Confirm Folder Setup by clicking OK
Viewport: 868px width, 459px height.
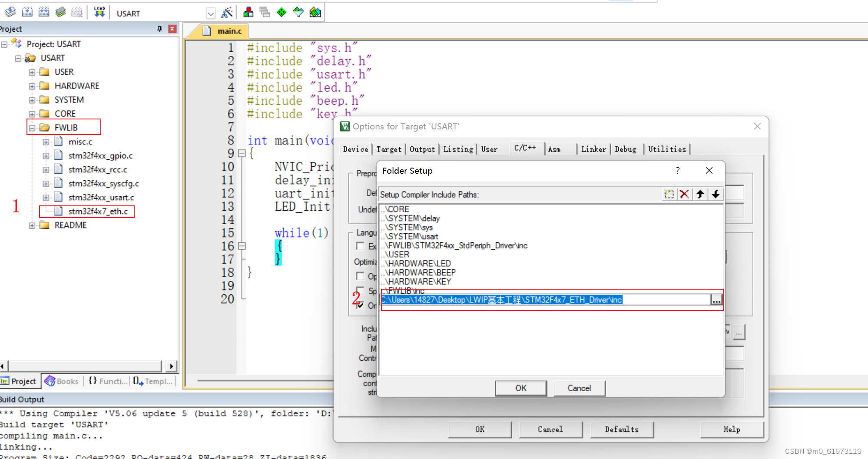[x=520, y=388]
